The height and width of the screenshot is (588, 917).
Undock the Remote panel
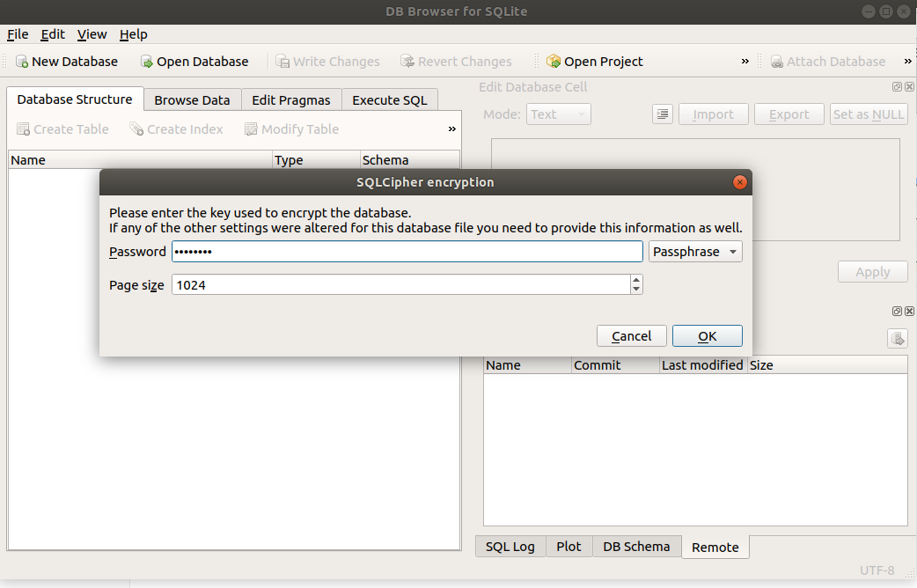[x=897, y=312]
